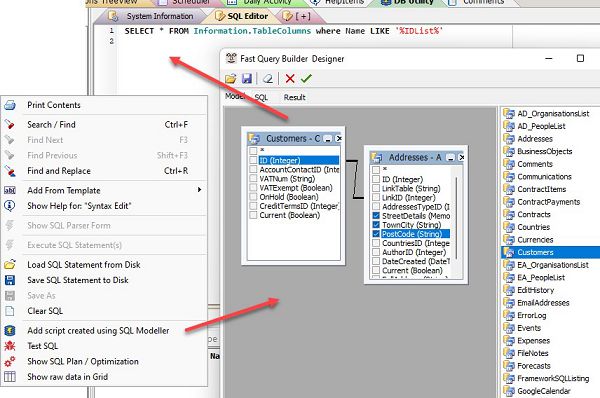Select Find and Replace menu entry
This screenshot has height=398, width=600.
59,171
